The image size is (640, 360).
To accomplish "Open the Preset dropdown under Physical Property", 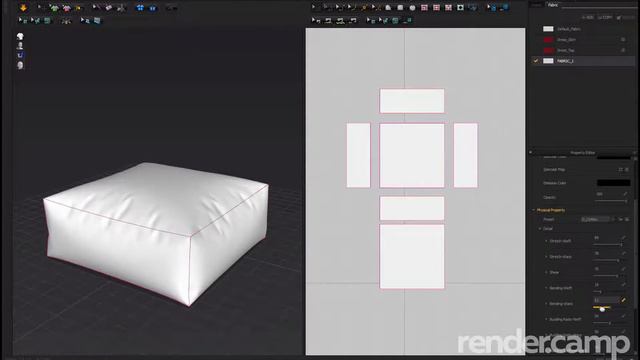I will [x=597, y=220].
